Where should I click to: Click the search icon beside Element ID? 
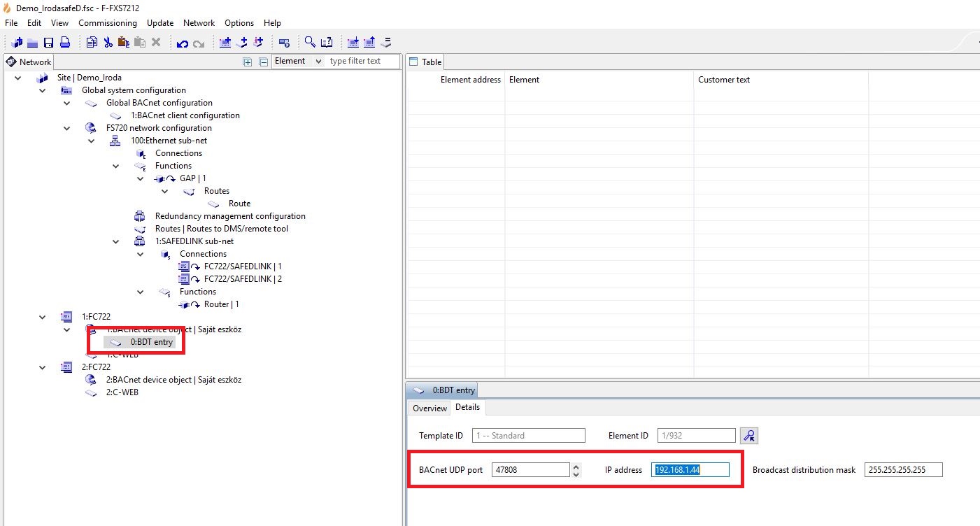point(749,436)
